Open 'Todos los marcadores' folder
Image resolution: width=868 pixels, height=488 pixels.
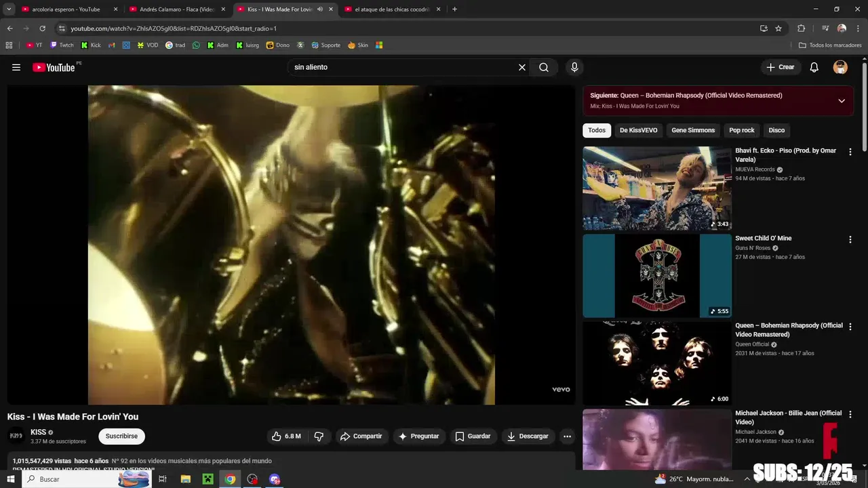click(x=830, y=45)
